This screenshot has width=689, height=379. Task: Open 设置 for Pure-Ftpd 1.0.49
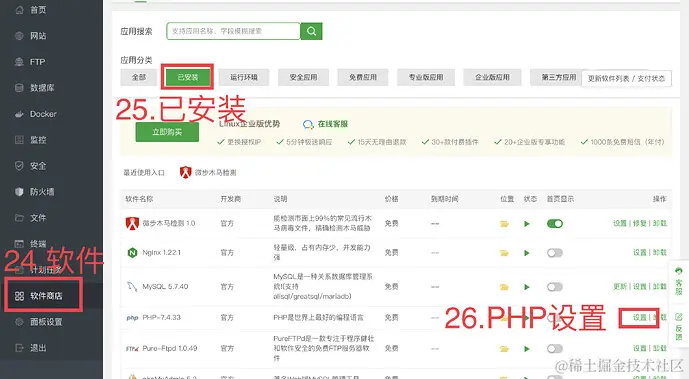(639, 349)
